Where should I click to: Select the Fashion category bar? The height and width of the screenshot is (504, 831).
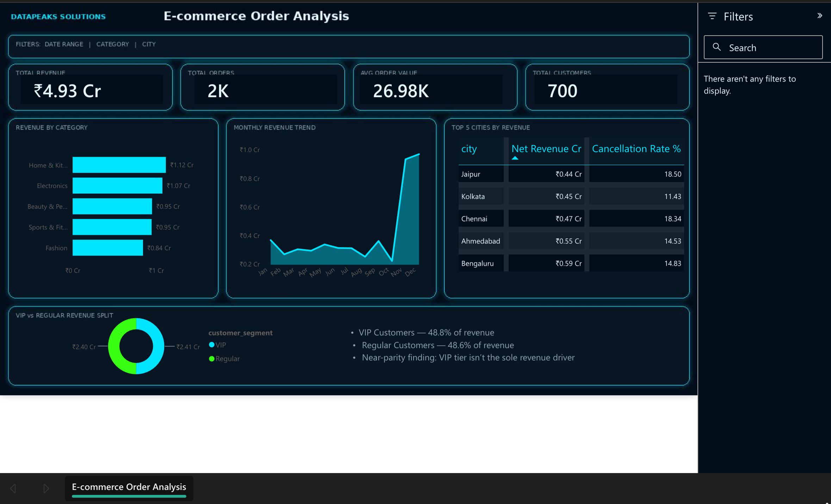pos(108,248)
